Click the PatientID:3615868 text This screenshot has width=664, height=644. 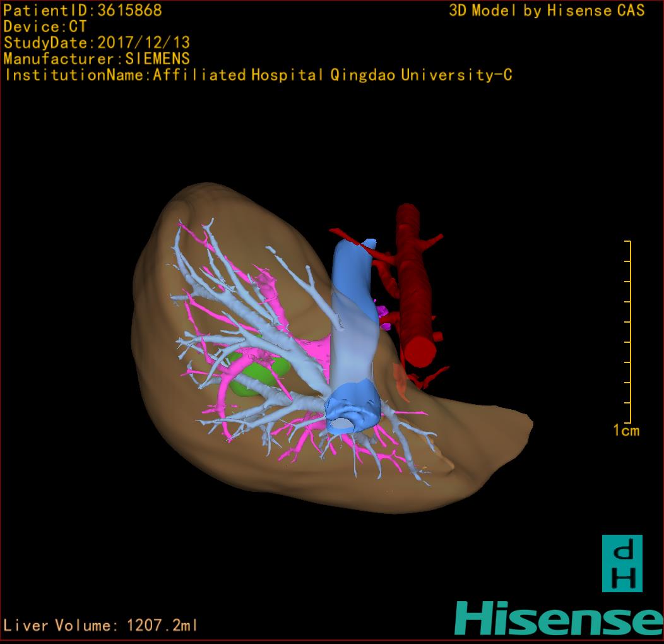coord(83,11)
